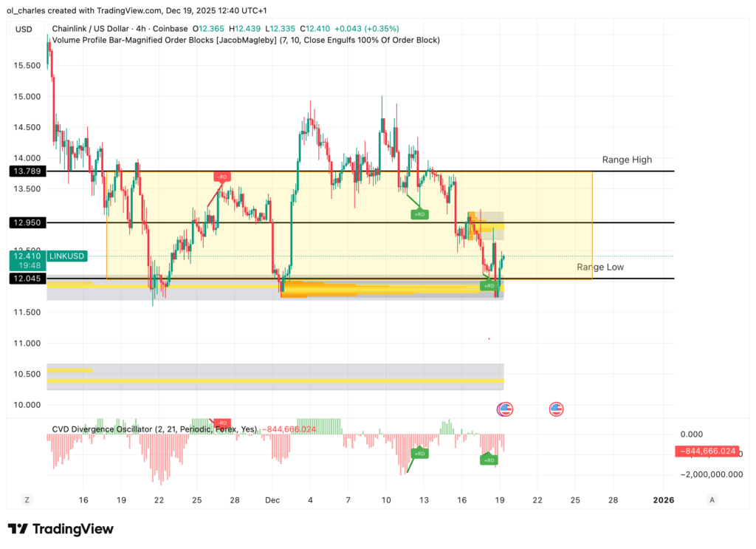756x549 pixels.
Task: Toggle the Z button at bottom left
Action: [26, 499]
